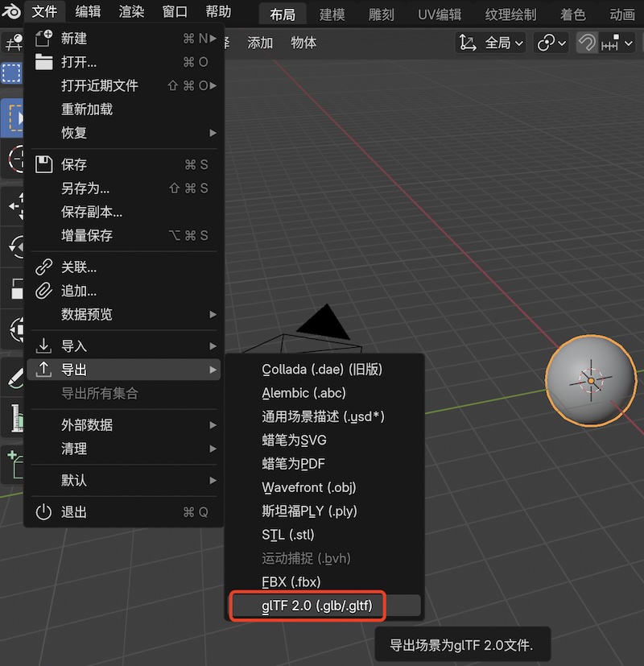This screenshot has width=644, height=666.
Task: Open the 文件 menu
Action: (x=44, y=11)
